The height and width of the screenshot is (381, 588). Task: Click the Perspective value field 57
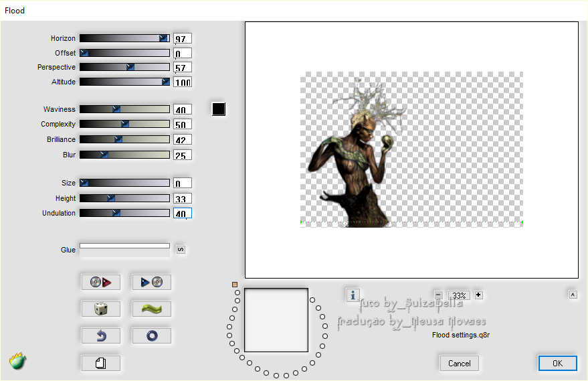[183, 67]
